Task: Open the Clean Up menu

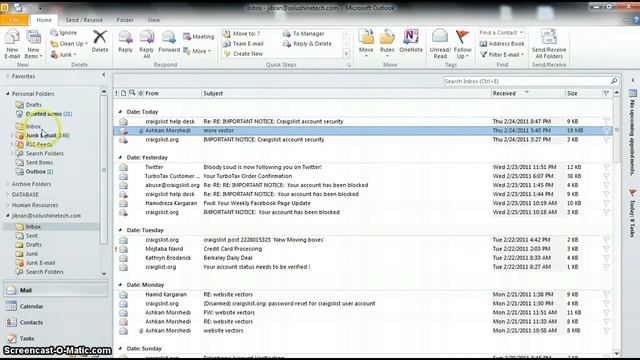Action: click(69, 44)
